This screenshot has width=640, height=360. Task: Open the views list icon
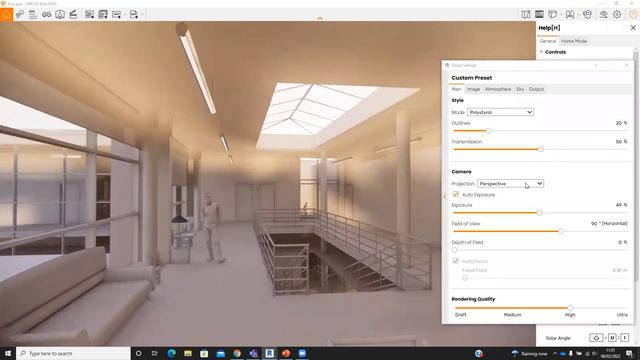[x=33, y=15]
